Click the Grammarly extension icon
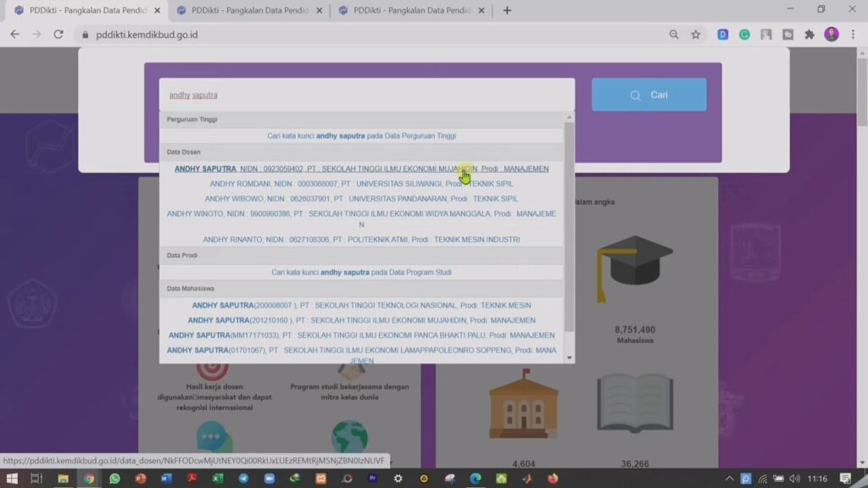 pos(744,35)
